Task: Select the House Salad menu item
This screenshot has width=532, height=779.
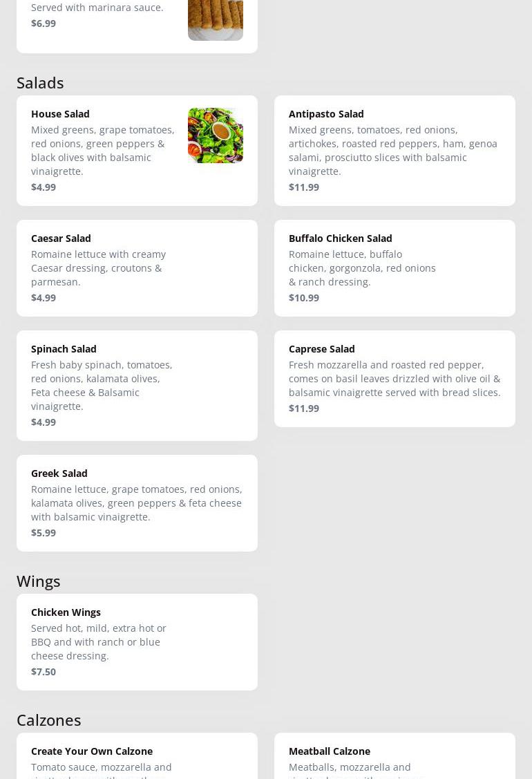Action: tap(137, 151)
